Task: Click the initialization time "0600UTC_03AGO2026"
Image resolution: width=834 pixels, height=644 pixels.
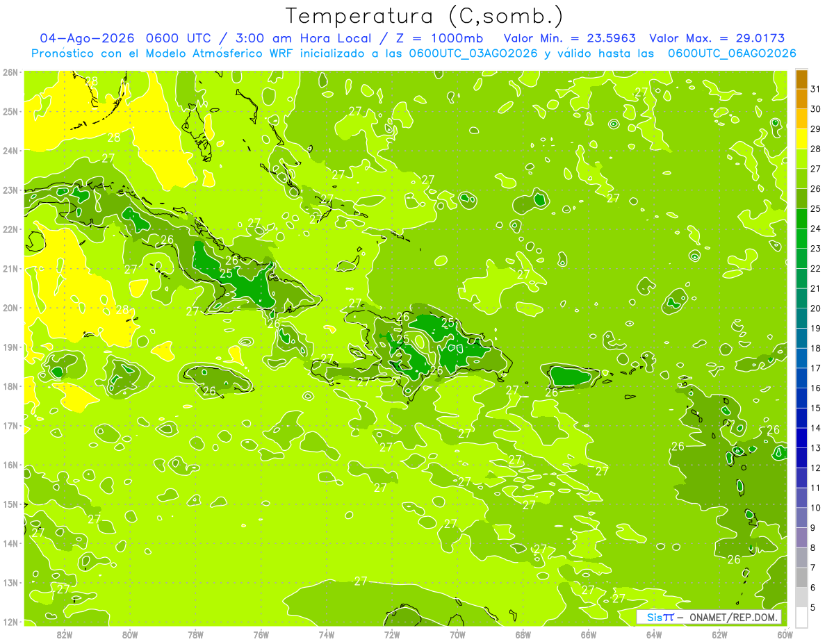Action: click(x=473, y=53)
